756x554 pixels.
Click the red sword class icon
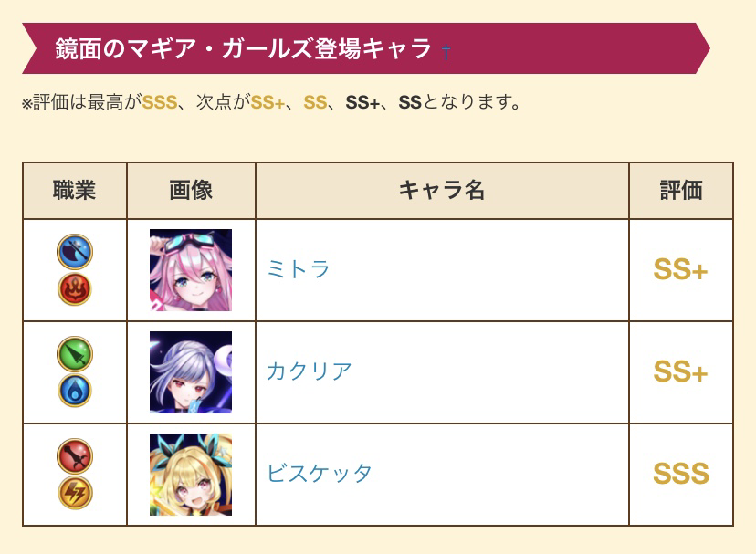[x=75, y=456]
